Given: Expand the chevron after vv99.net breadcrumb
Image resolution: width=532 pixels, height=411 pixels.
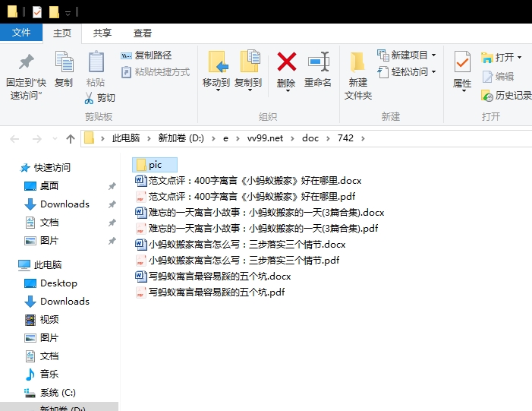Looking at the screenshot, I should tap(292, 138).
